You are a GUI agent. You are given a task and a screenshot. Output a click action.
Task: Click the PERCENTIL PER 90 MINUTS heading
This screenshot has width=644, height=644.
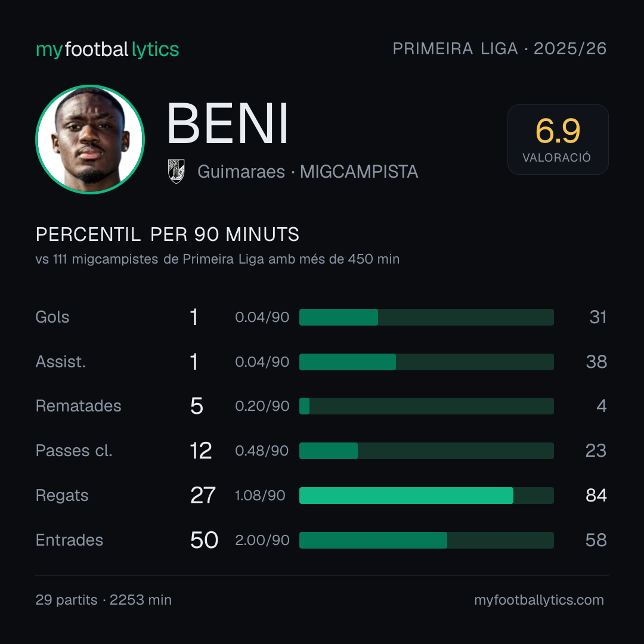168,234
